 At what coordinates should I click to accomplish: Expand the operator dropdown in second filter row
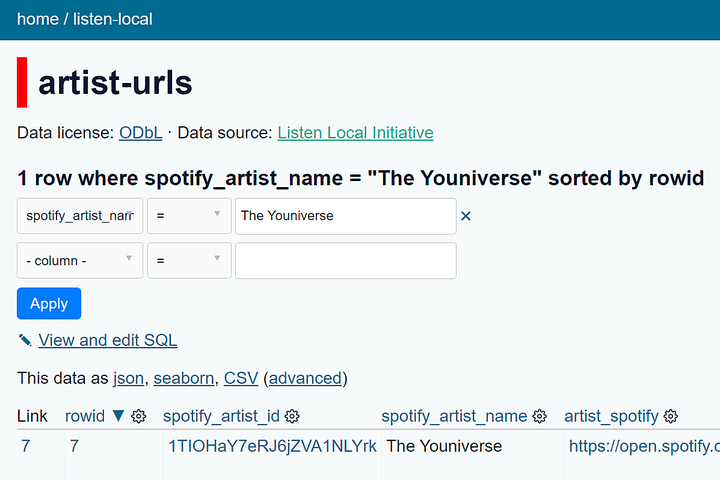[x=189, y=261]
